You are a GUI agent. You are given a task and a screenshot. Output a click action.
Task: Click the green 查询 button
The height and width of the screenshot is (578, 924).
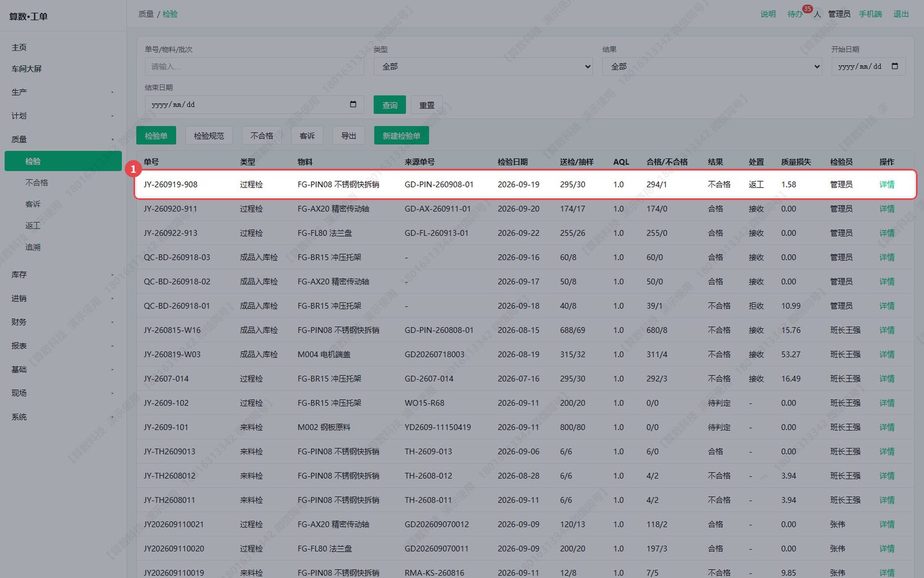390,105
